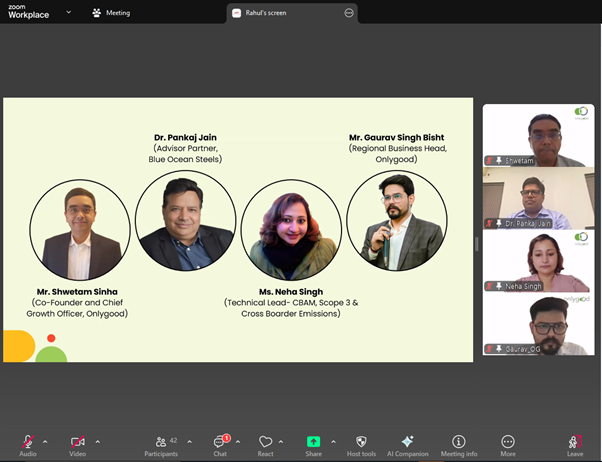
Task: Expand video settings arrow next to Video
Action: (x=98, y=442)
